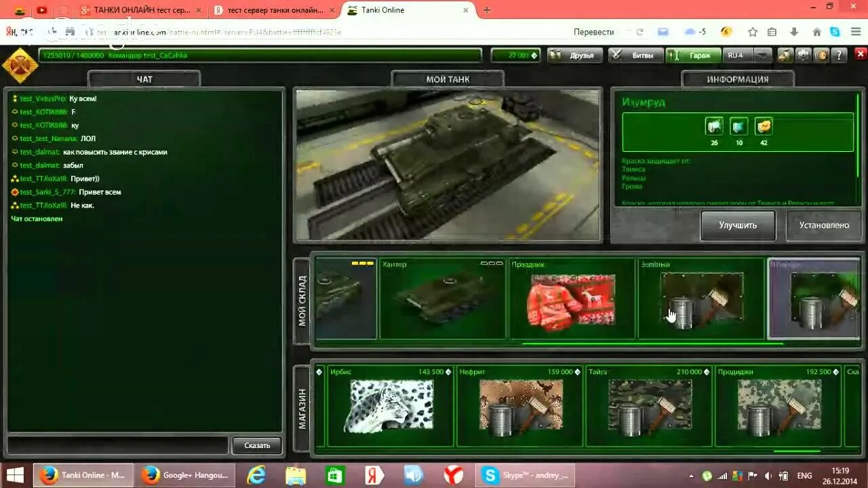Click the Перевести translate button in browser
The width and height of the screenshot is (868, 488).
(x=593, y=32)
